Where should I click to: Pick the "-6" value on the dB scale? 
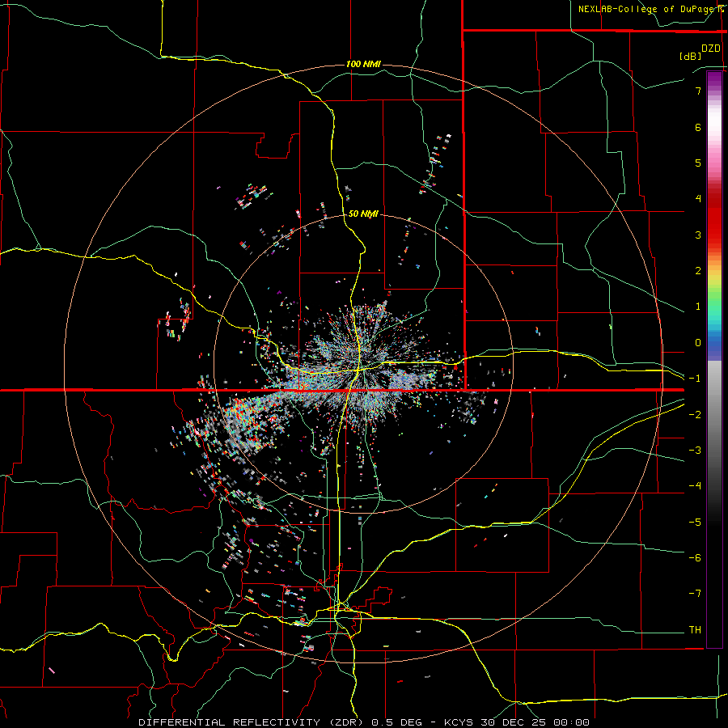pyautogui.click(x=695, y=558)
